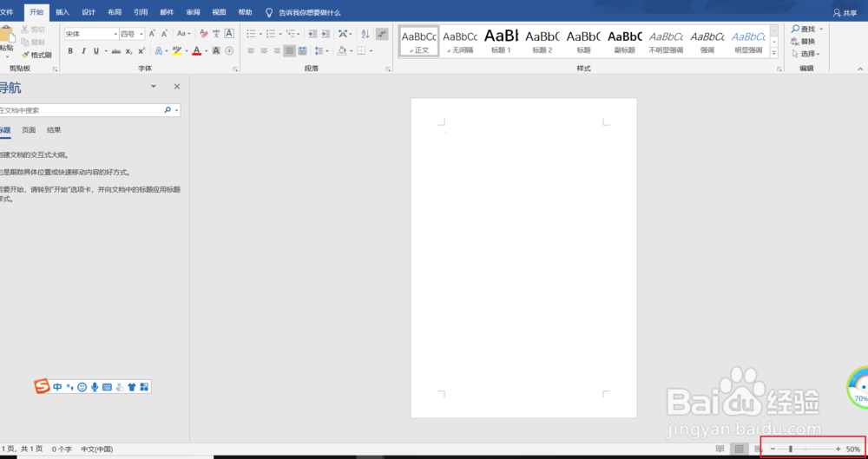Click the line spacing icon
This screenshot has width=868, height=459.
click(x=319, y=51)
